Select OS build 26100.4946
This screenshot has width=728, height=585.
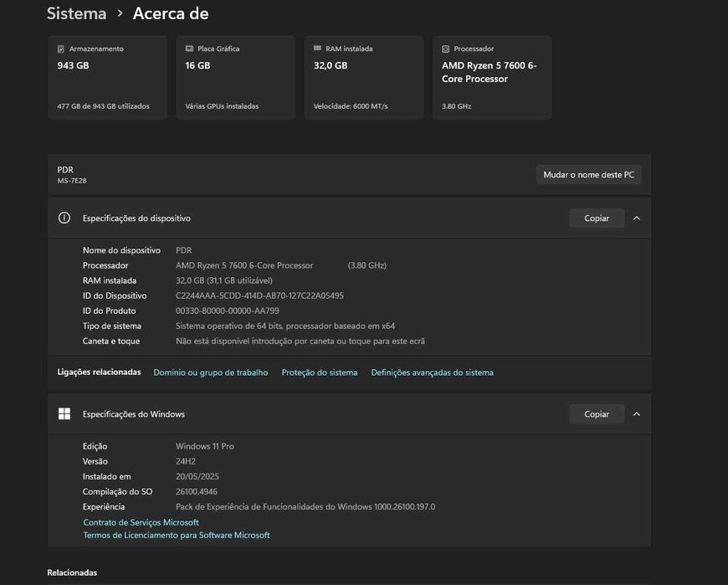[197, 491]
